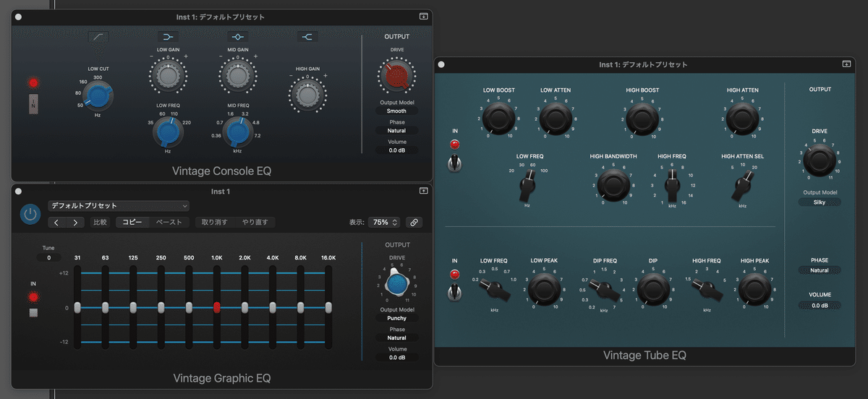Flip the lower IN toggle switch on Tube EQ
Image resolution: width=868 pixels, height=399 pixels.
pyautogui.click(x=454, y=292)
